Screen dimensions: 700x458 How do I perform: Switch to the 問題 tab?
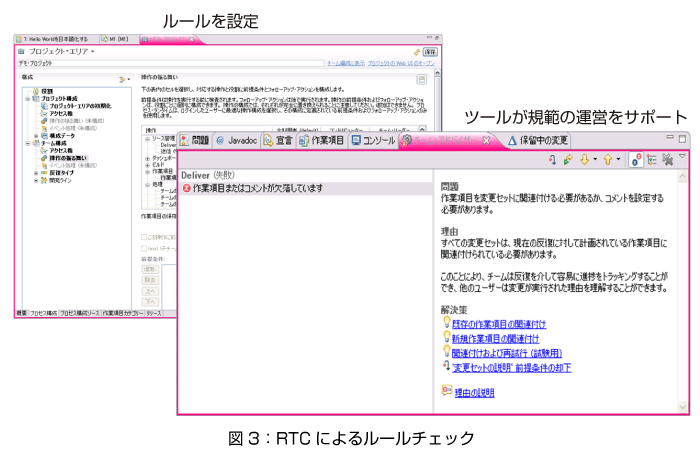(194, 141)
